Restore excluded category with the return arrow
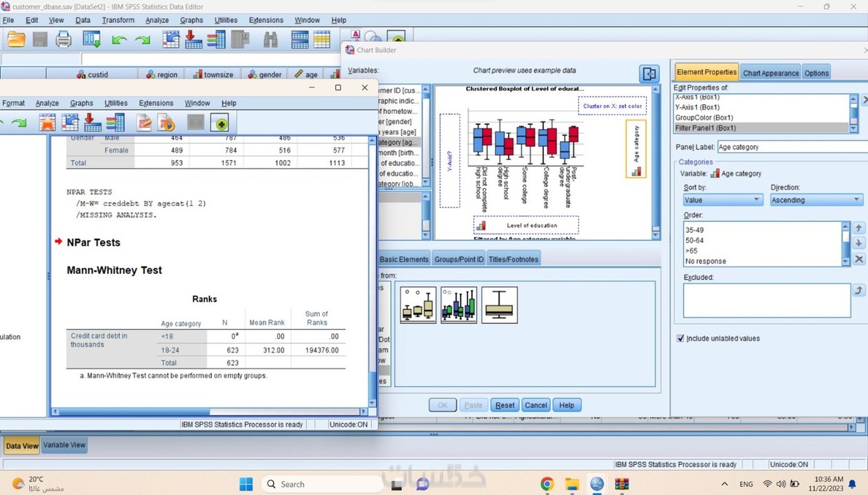Screen dimensions: 868x495 click(859, 290)
